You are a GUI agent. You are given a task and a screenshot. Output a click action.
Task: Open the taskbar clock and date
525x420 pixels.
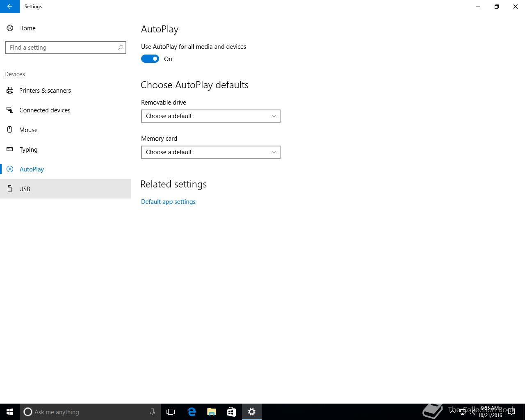(490, 412)
